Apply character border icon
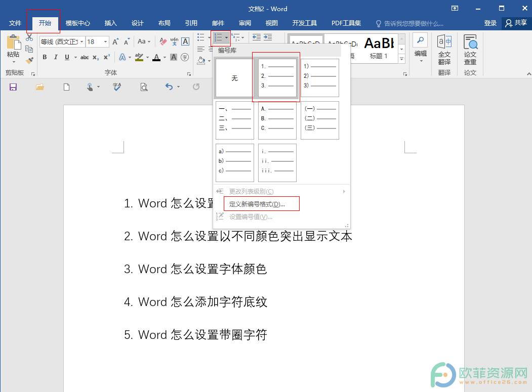Viewport: 532px width, 392px height. pos(185,41)
